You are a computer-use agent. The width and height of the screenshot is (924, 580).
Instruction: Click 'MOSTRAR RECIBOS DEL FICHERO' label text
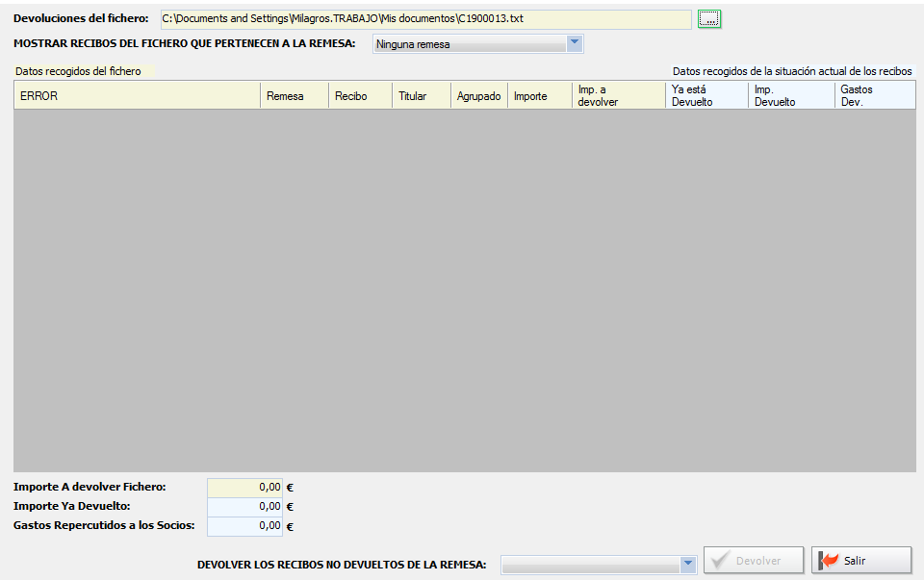click(x=185, y=43)
